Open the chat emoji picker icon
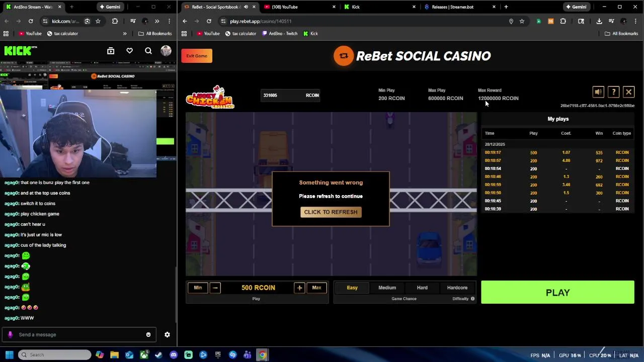 pos(148,334)
